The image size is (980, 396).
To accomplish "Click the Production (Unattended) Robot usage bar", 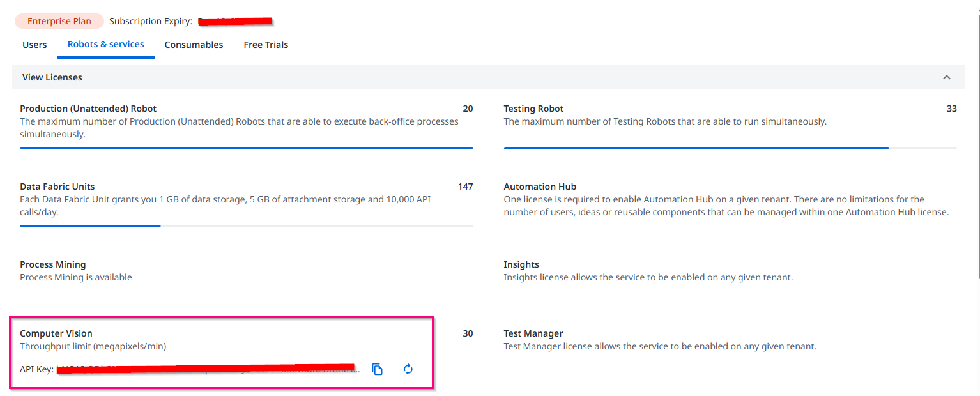I will (x=247, y=148).
